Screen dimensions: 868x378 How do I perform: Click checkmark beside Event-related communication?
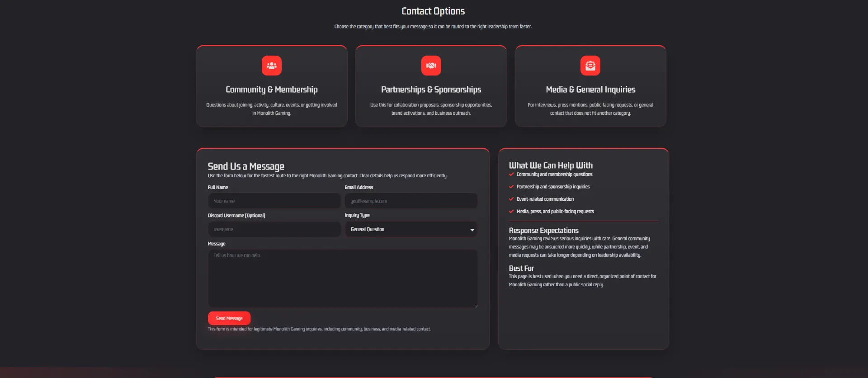[511, 199]
